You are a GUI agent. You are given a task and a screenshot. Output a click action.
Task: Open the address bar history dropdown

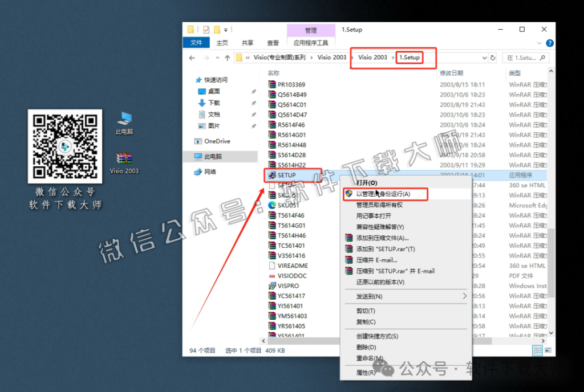pyautogui.click(x=485, y=57)
